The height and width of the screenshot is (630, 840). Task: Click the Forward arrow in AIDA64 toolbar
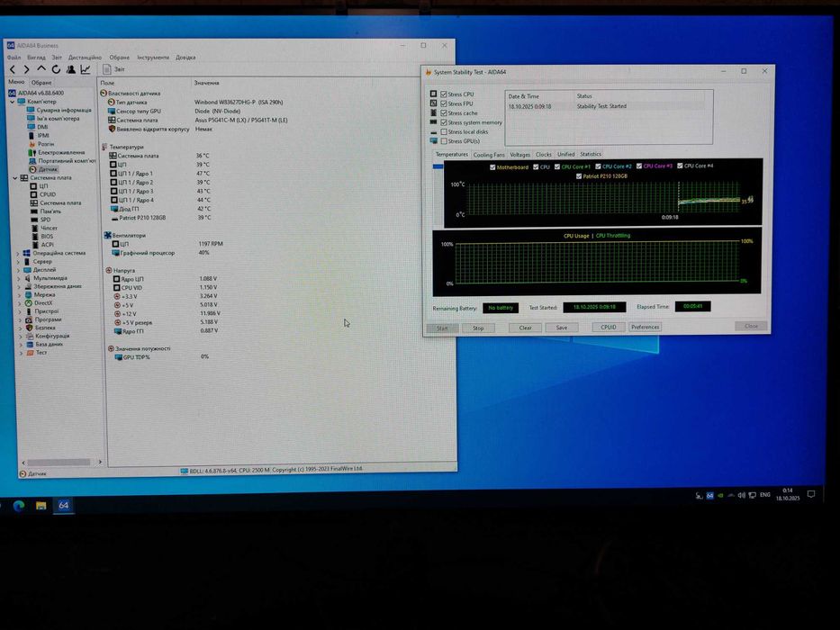point(27,69)
